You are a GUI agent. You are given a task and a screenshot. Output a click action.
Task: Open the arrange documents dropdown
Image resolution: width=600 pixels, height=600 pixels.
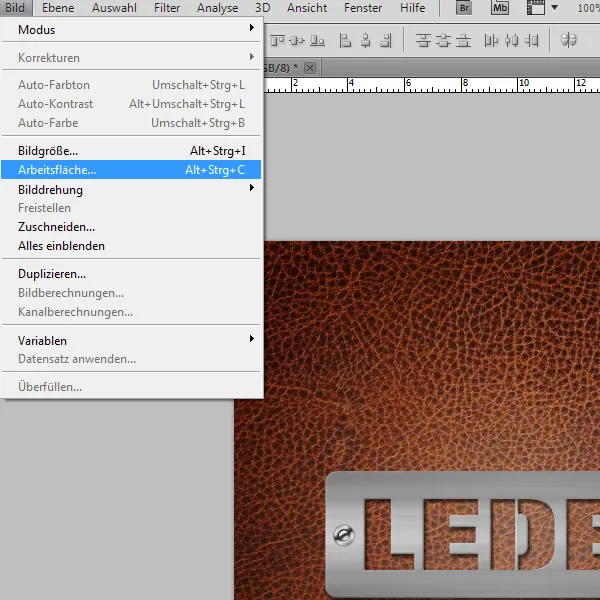tap(541, 8)
